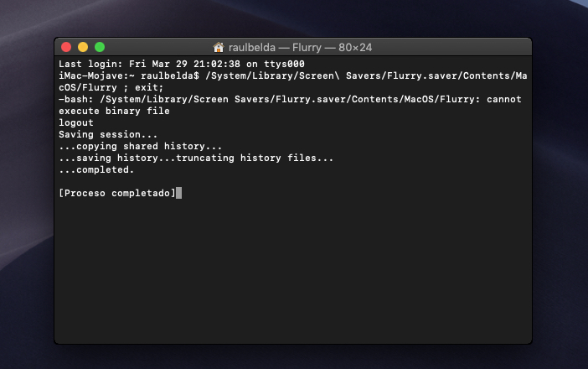Click the gray block cursor after Proceso completado

point(179,193)
